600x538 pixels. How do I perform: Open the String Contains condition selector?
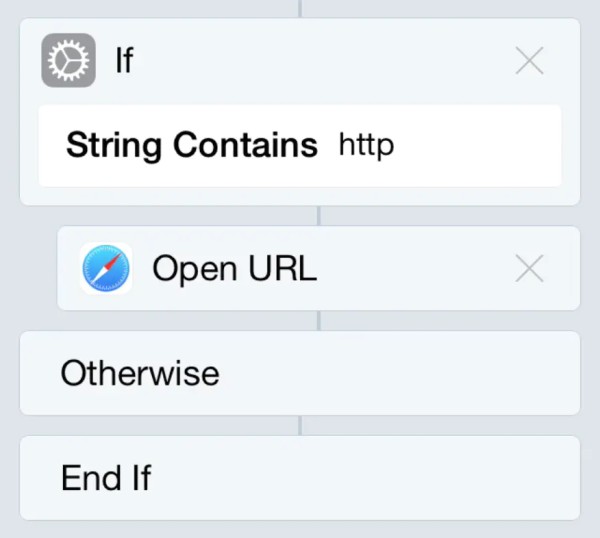[192, 146]
